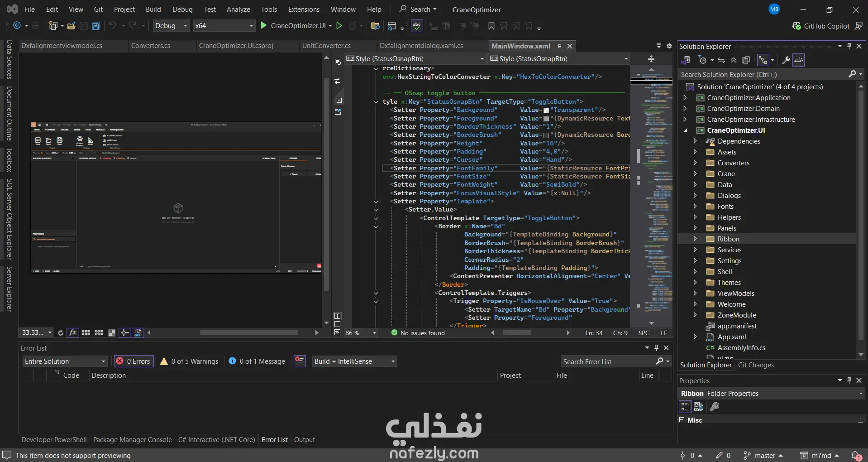The image size is (868, 462).
Task: Open the Build + IntelliSense dropdown
Action: pos(354,361)
